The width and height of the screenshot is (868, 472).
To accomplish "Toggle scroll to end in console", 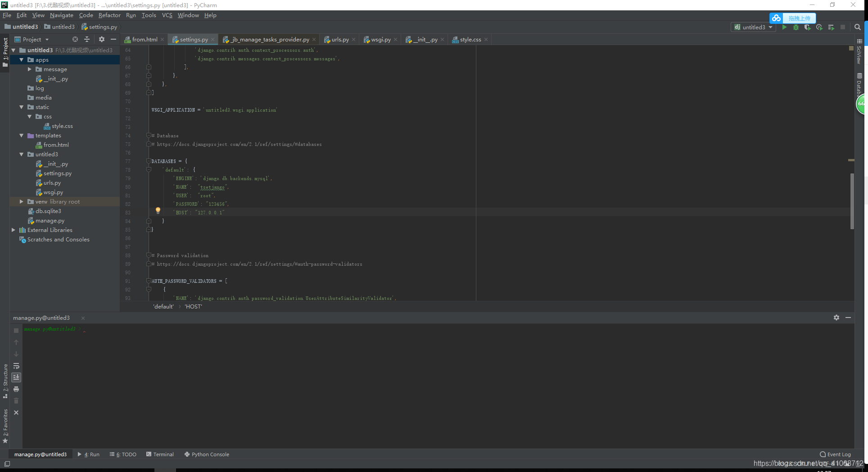I will pos(16,377).
